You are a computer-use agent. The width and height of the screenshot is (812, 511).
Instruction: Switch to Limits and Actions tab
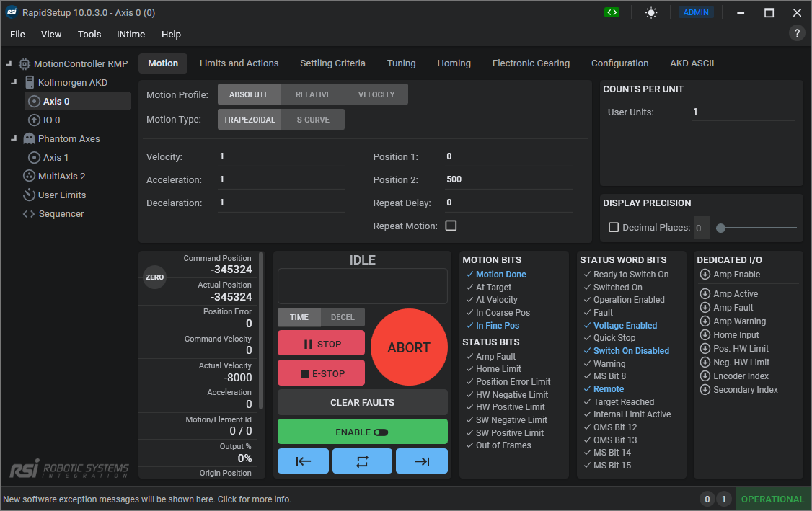[239, 63]
